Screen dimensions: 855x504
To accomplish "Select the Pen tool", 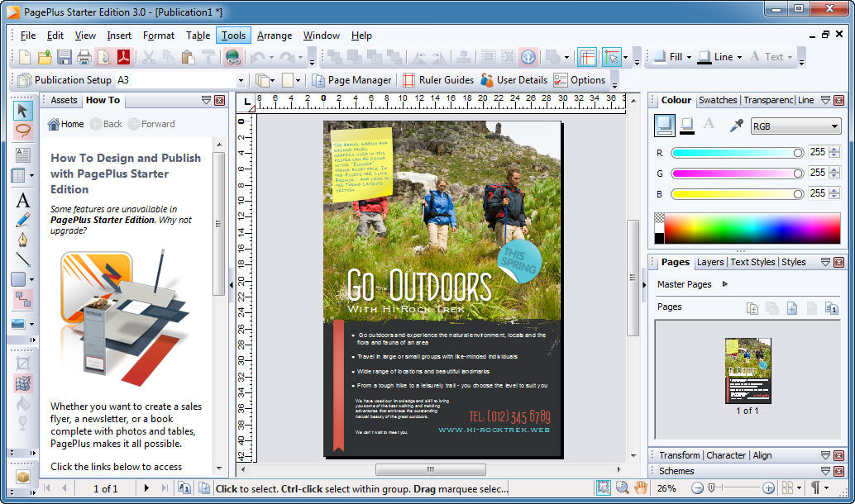I will point(22,240).
